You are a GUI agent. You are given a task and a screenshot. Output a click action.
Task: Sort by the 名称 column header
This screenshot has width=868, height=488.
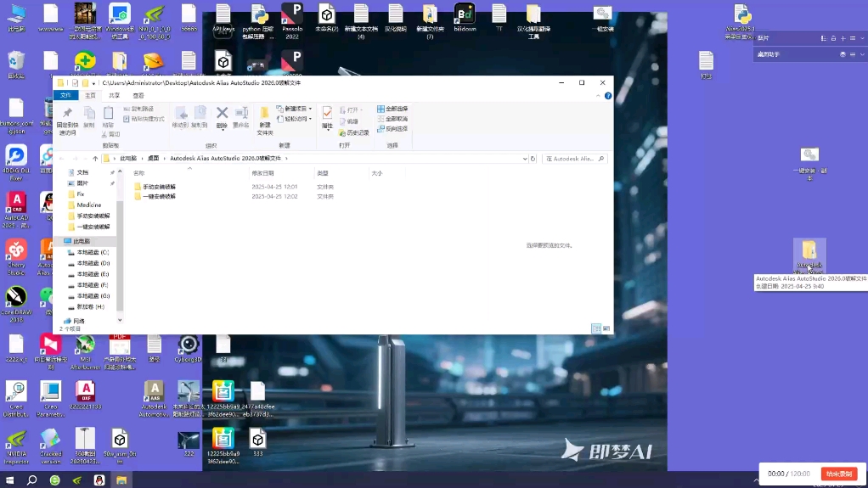point(139,173)
